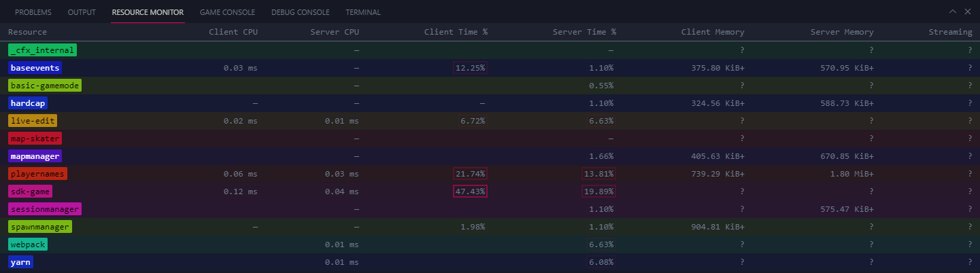
Task: Select the sdk-game resource tag
Action: click(x=30, y=192)
